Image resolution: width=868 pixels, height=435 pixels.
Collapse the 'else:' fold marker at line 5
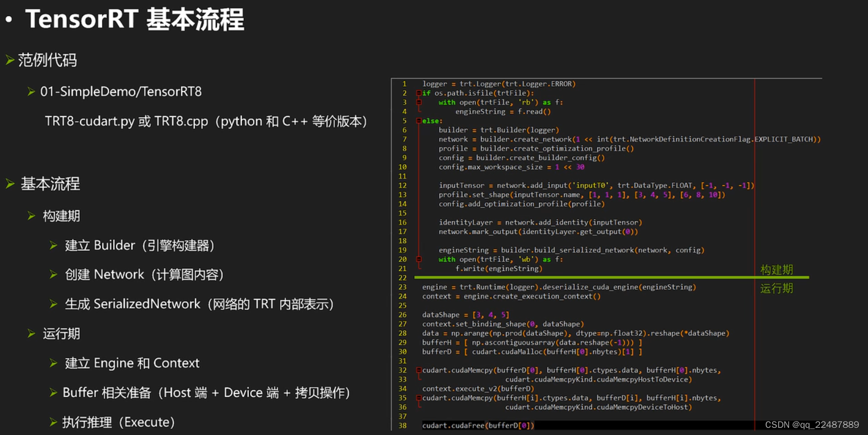[x=419, y=121]
